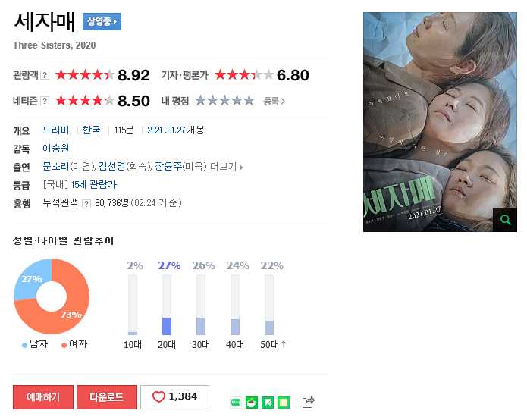
Task: Click help icon next to 누적관객
Action: coord(86,204)
